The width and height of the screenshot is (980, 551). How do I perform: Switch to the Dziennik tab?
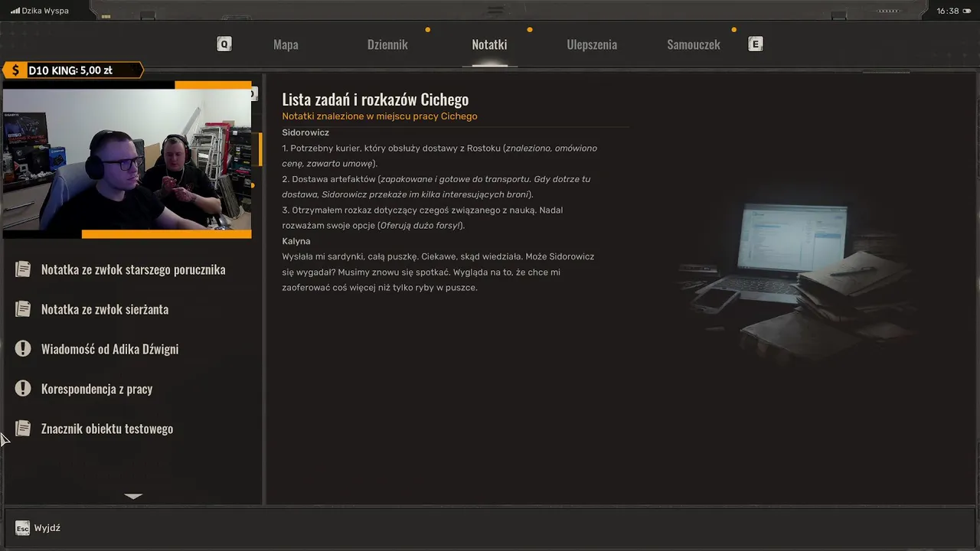[387, 44]
